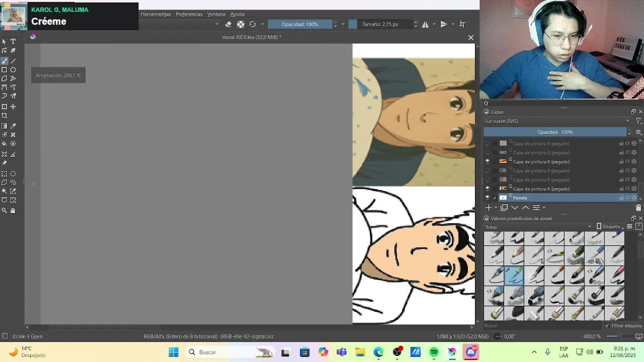
Task: Move layer up with arrow
Action: point(525,208)
